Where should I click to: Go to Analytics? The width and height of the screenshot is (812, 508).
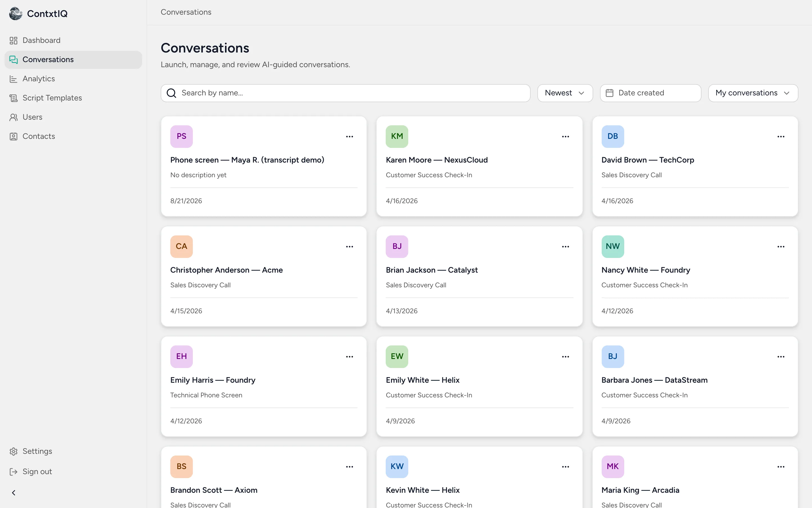(x=73, y=79)
